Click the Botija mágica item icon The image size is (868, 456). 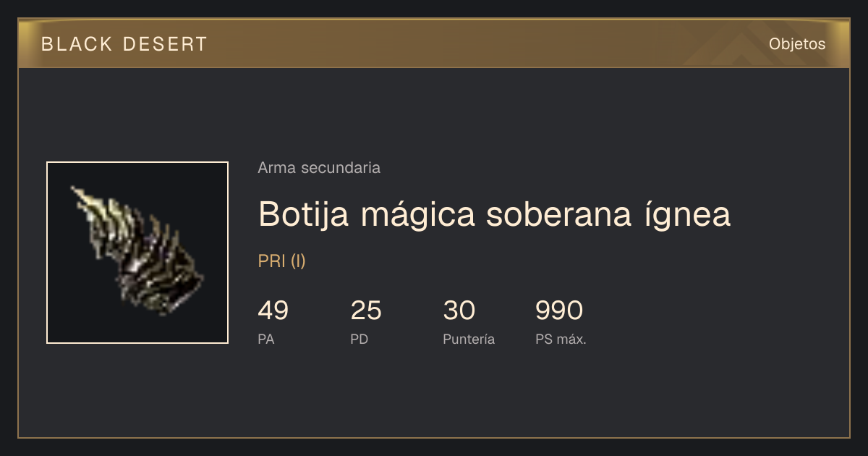(x=137, y=253)
